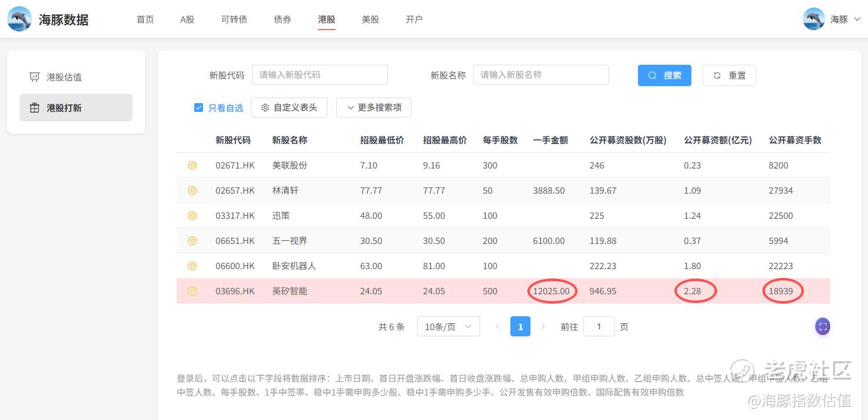
Task: Expand 更多搜索项 options
Action: (374, 108)
